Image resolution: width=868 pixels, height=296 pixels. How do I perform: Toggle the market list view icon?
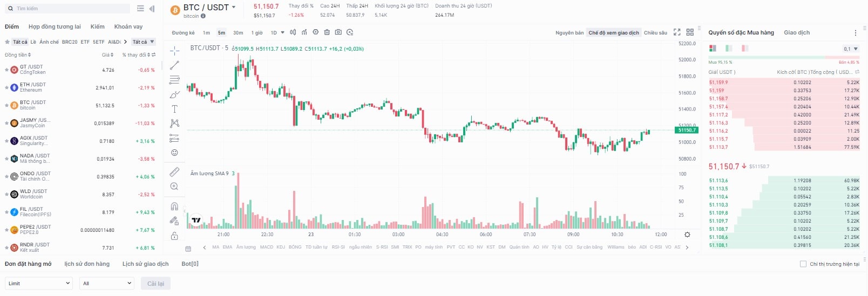tap(140, 9)
